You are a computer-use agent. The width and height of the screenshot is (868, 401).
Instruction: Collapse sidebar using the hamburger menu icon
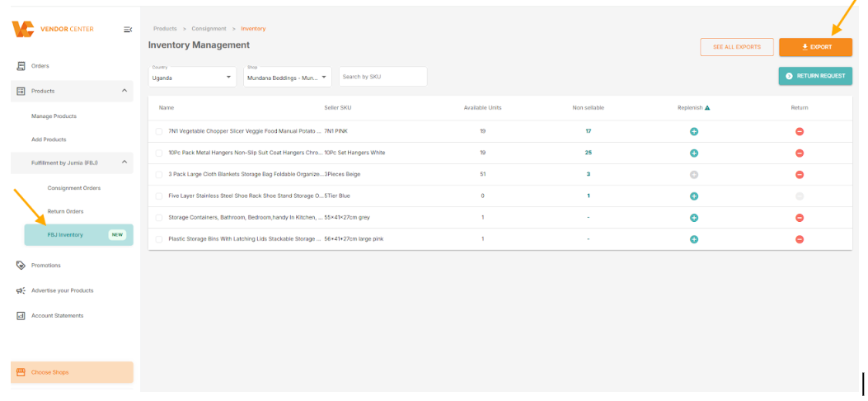tap(128, 30)
